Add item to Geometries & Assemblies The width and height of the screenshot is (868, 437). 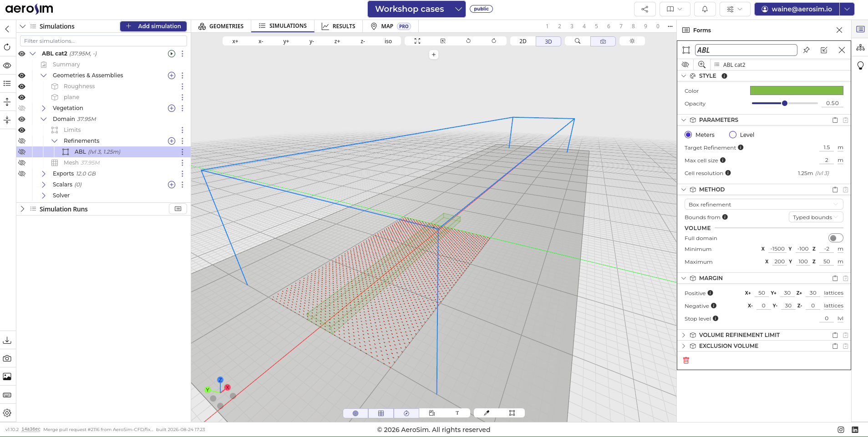(x=172, y=75)
